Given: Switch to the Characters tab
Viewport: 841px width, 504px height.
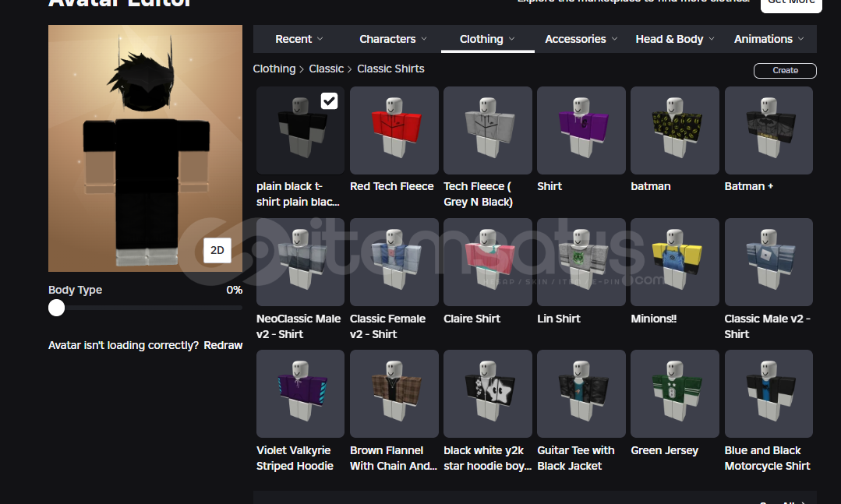Looking at the screenshot, I should tap(393, 39).
